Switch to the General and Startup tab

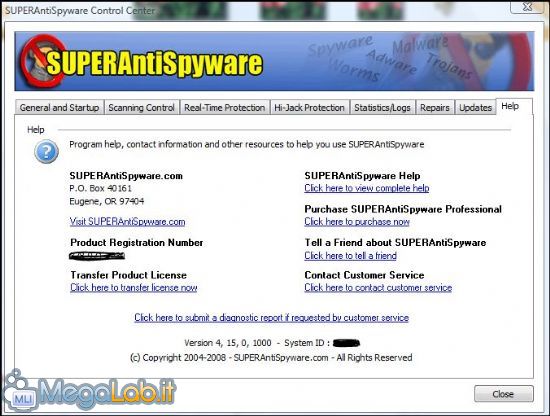[x=59, y=108]
